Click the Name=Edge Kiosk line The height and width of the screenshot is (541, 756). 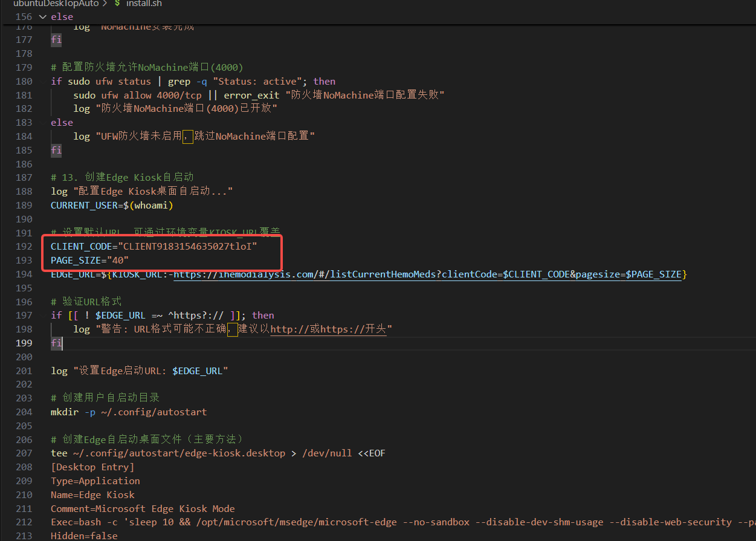(x=92, y=494)
